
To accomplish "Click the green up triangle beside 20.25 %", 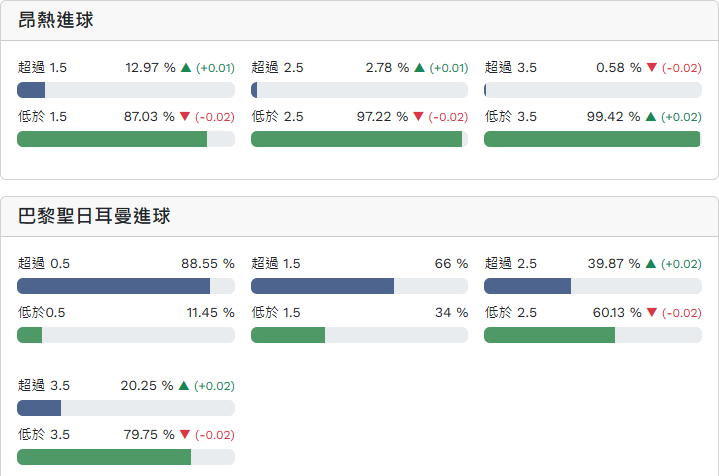I will pos(185,386).
